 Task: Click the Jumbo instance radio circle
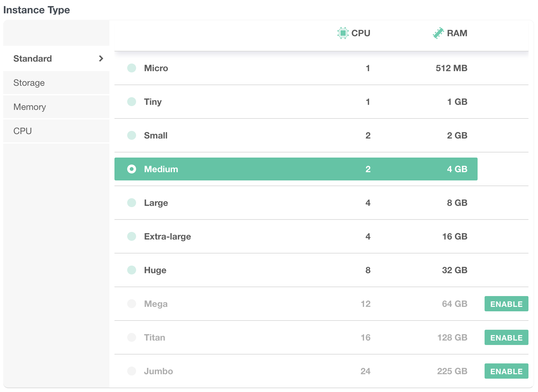point(131,371)
